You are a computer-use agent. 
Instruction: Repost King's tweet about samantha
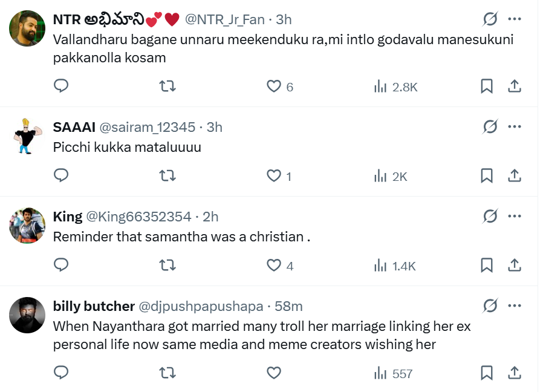[167, 265]
